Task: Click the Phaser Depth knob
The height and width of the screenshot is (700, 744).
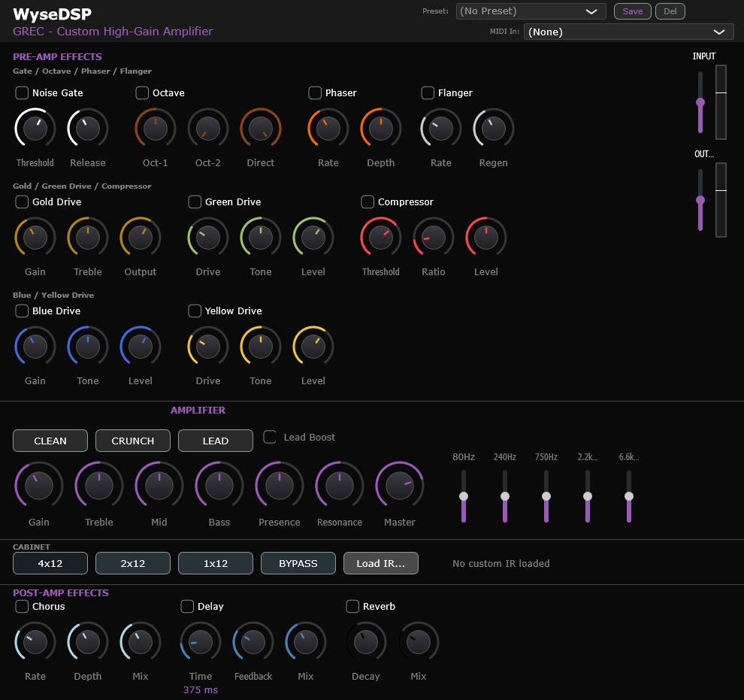Action: (x=380, y=128)
